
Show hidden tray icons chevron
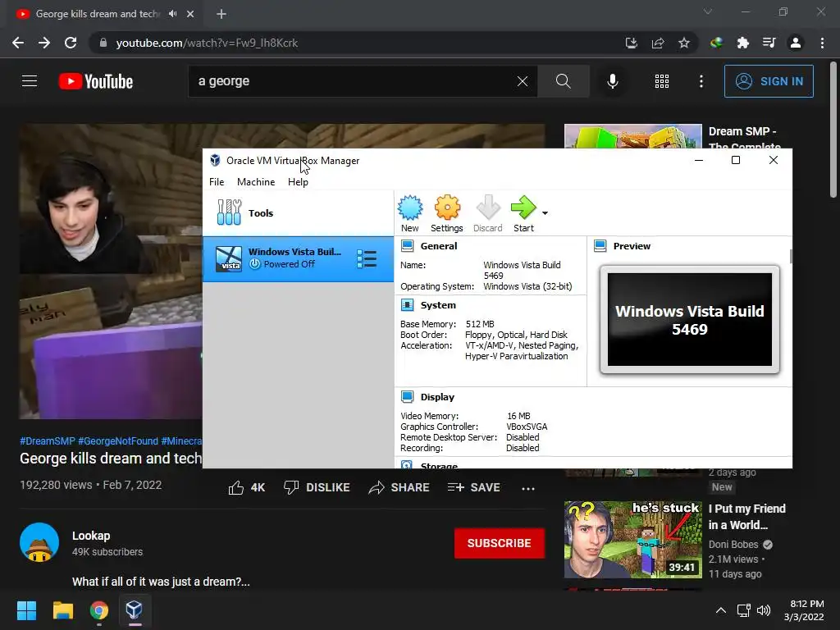[721, 610]
